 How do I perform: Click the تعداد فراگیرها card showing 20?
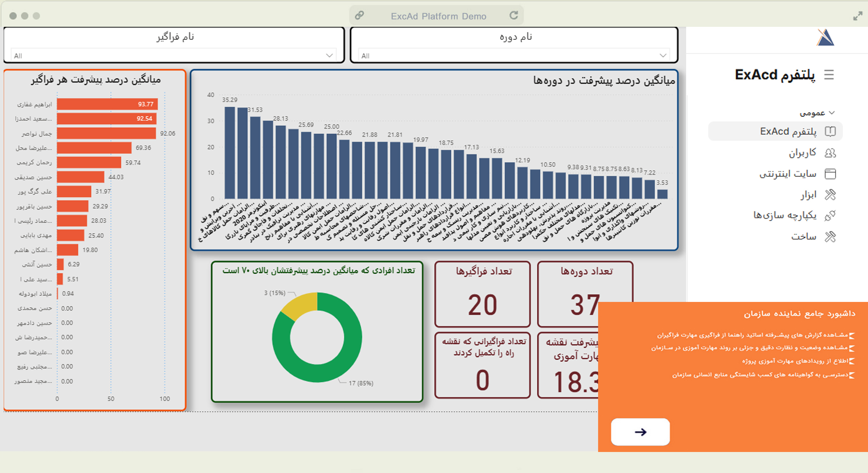pyautogui.click(x=482, y=294)
